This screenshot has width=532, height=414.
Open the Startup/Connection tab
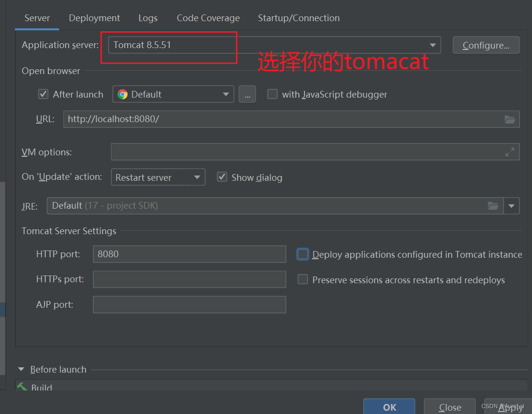[298, 18]
